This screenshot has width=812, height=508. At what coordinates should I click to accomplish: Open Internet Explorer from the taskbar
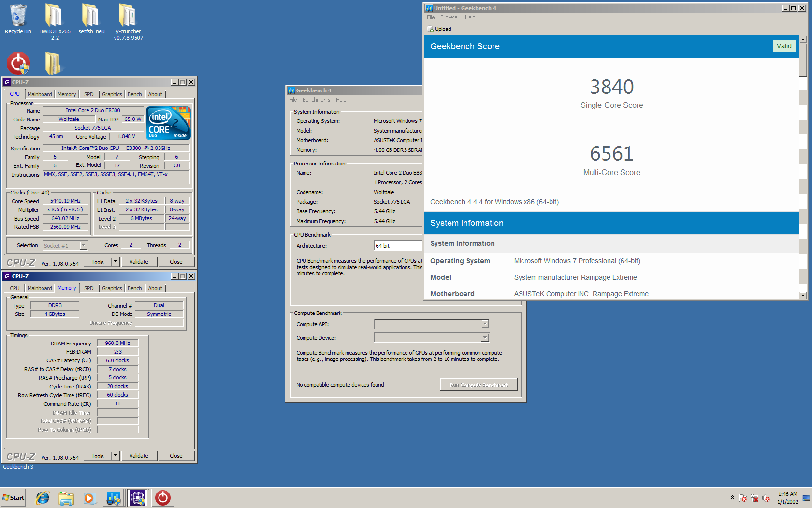(x=43, y=498)
